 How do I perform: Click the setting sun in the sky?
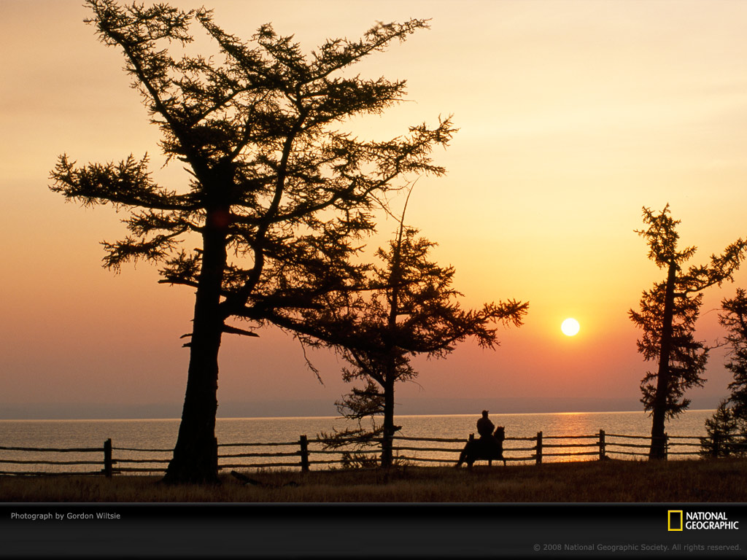(x=570, y=327)
